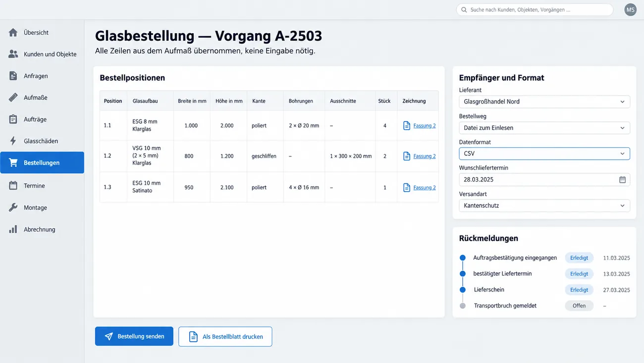Select Bestellungen in the sidebar

[x=42, y=163]
